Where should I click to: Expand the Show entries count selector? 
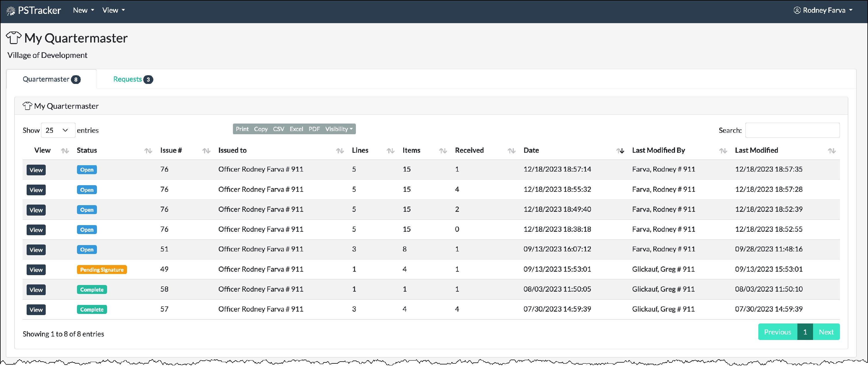pyautogui.click(x=58, y=130)
